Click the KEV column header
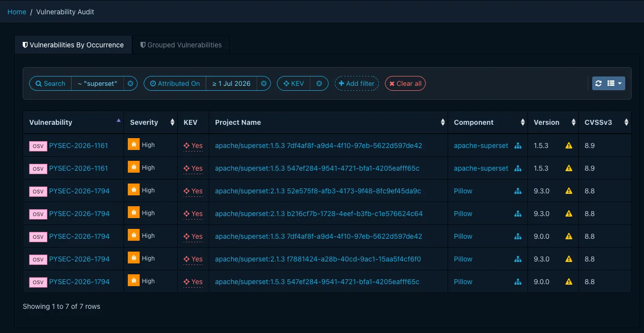 click(x=193, y=122)
